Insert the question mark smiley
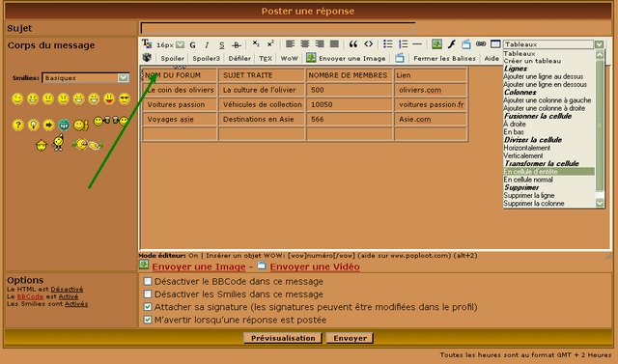This screenshot has width=618, height=364. [17, 126]
